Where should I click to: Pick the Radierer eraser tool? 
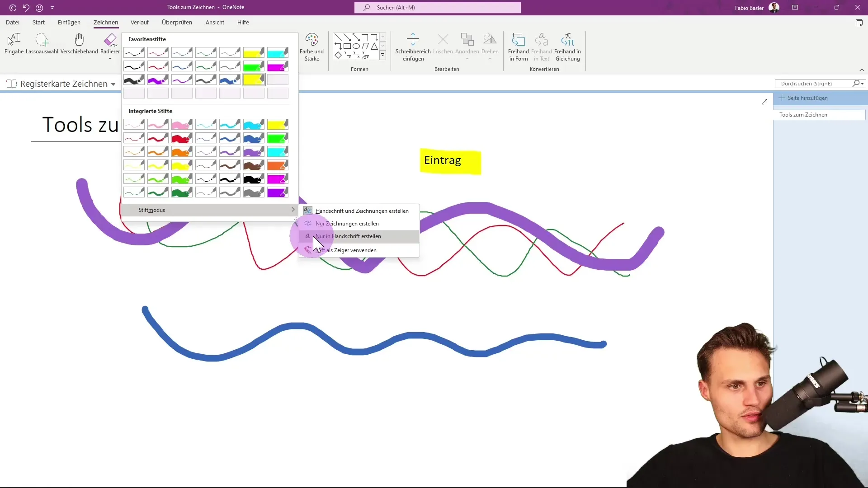(110, 43)
